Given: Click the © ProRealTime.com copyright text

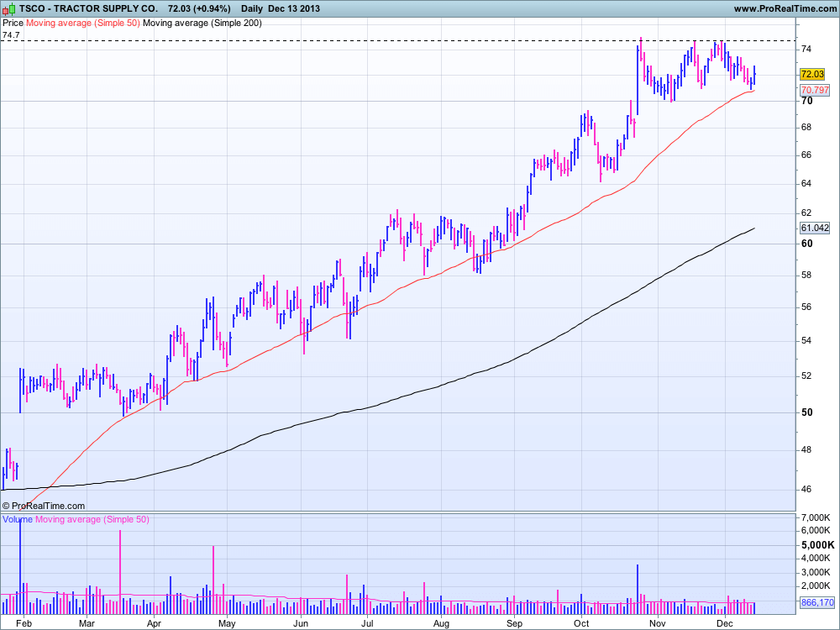Looking at the screenshot, I should [x=44, y=506].
